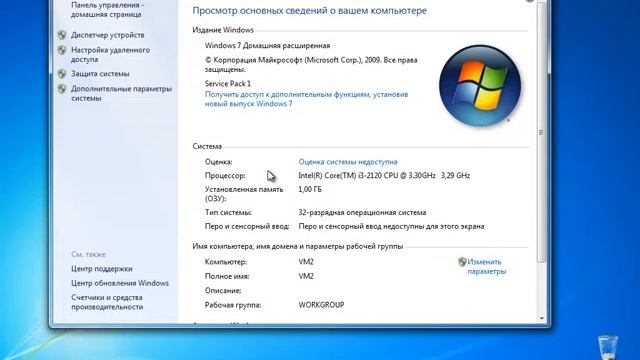This screenshot has height=360, width=640.
Task: Click the Издание Windows section label
Action: coord(223,30)
